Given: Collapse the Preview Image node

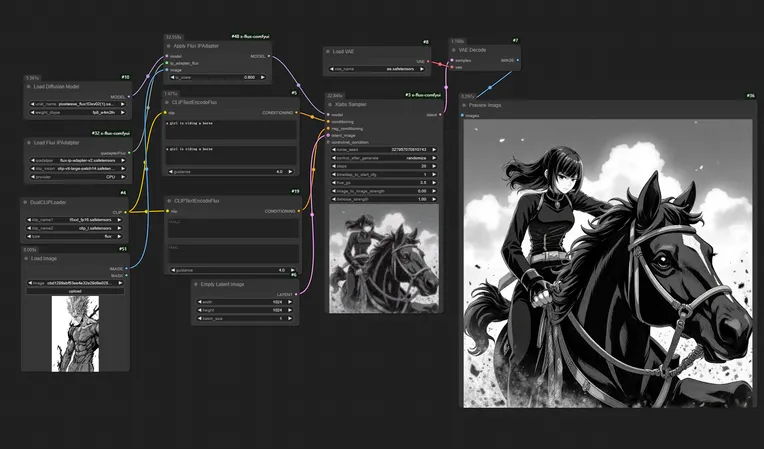Looking at the screenshot, I should coord(465,104).
